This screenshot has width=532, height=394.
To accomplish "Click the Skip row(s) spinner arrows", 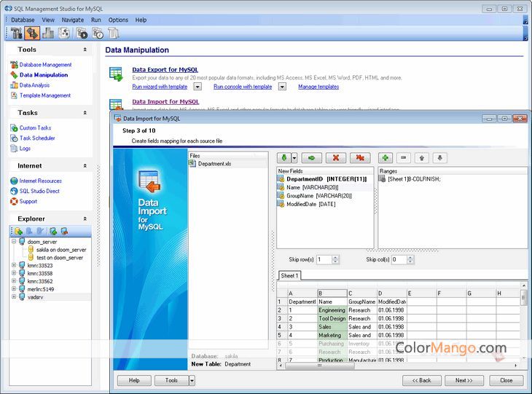I will [x=335, y=260].
